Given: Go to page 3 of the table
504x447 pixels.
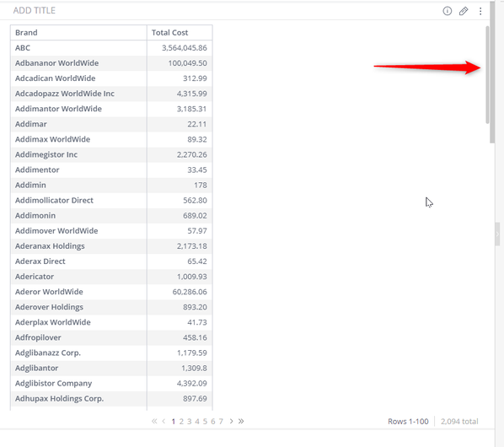Looking at the screenshot, I should [190, 421].
